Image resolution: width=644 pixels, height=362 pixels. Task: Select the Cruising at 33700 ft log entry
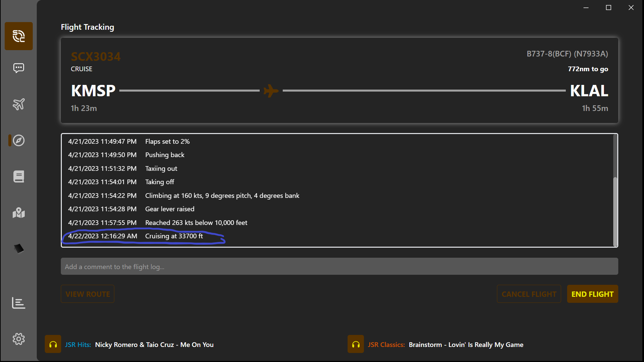[x=174, y=236]
